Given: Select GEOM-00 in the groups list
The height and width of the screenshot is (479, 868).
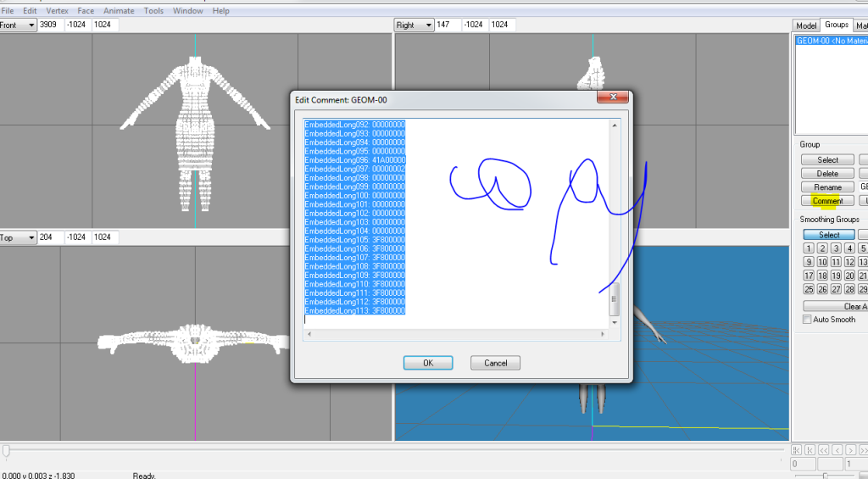Looking at the screenshot, I should [831, 41].
